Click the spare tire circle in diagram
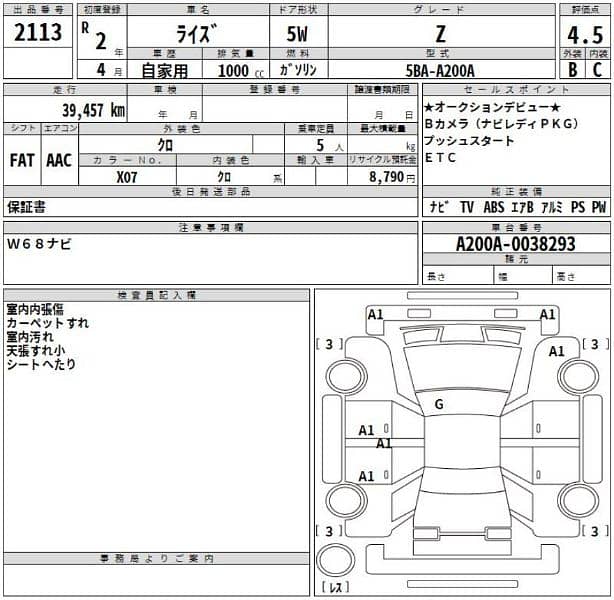The image size is (614, 600). 336,560
